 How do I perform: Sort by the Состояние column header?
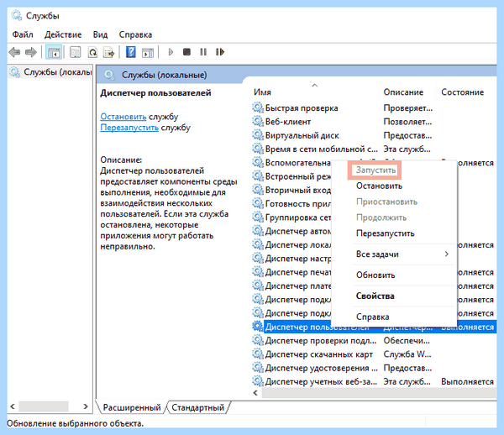pos(462,92)
